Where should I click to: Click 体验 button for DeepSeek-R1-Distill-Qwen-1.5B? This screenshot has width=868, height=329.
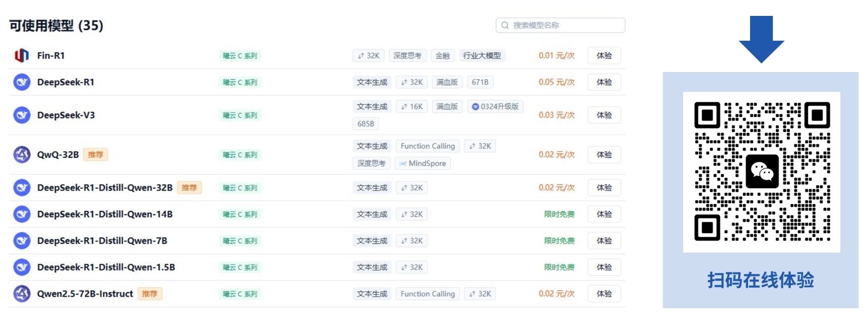(x=604, y=267)
